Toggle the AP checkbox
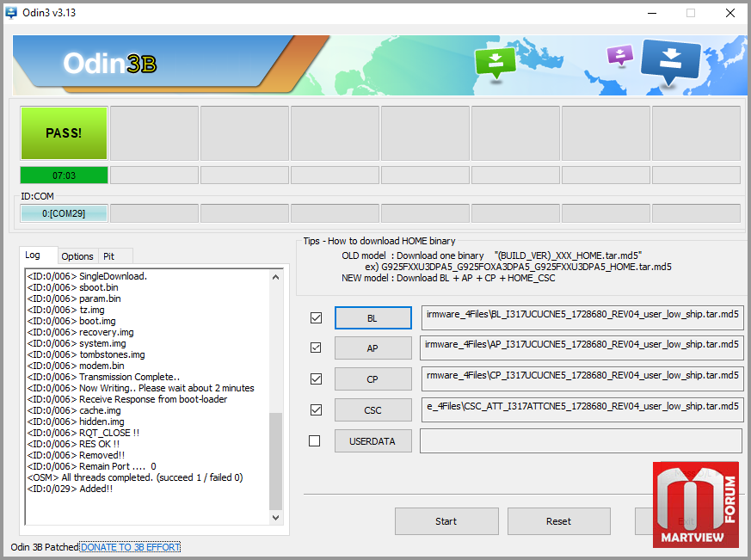The height and width of the screenshot is (560, 751). tap(316, 348)
